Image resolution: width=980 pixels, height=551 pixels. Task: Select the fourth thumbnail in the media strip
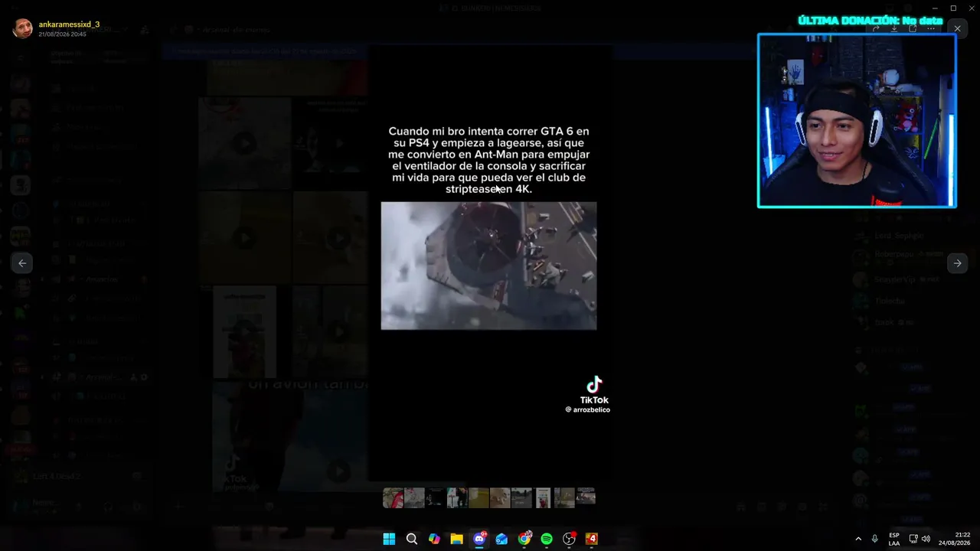point(457,497)
